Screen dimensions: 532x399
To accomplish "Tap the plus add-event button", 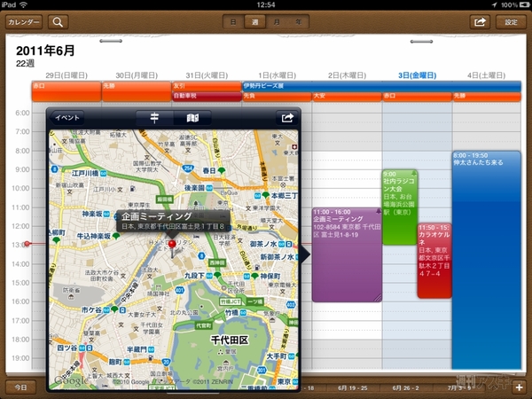I will coord(519,387).
